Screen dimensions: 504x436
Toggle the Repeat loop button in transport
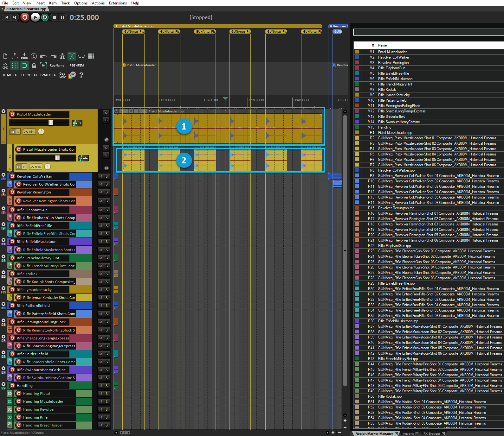coord(45,17)
